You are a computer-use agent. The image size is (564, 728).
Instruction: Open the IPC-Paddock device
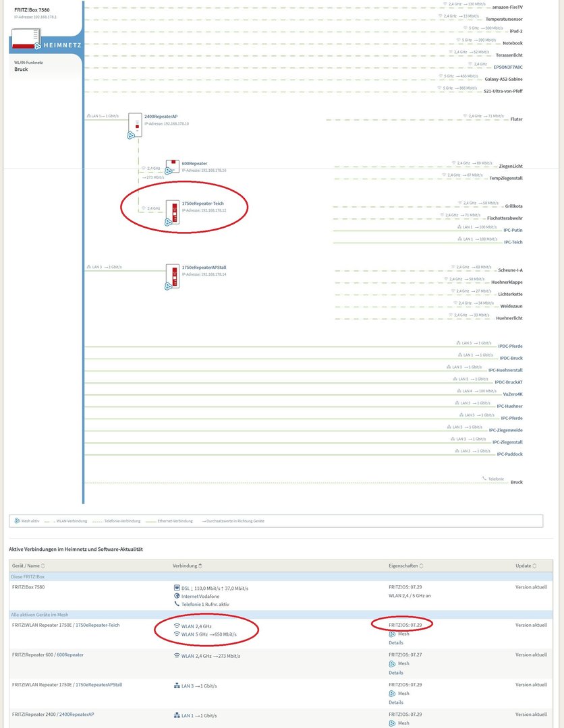[x=509, y=454]
